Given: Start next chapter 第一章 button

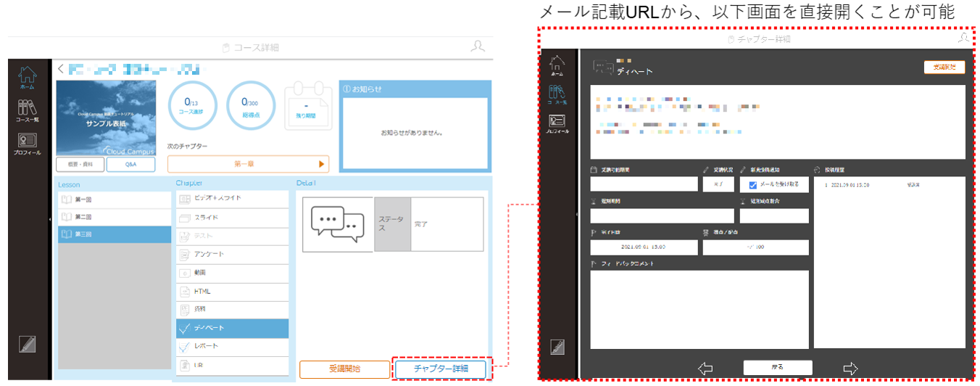Looking at the screenshot, I should pyautogui.click(x=249, y=164).
